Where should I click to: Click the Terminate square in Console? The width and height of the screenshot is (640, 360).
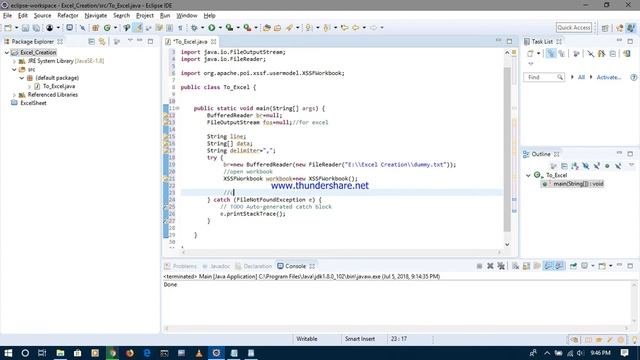coord(479,266)
